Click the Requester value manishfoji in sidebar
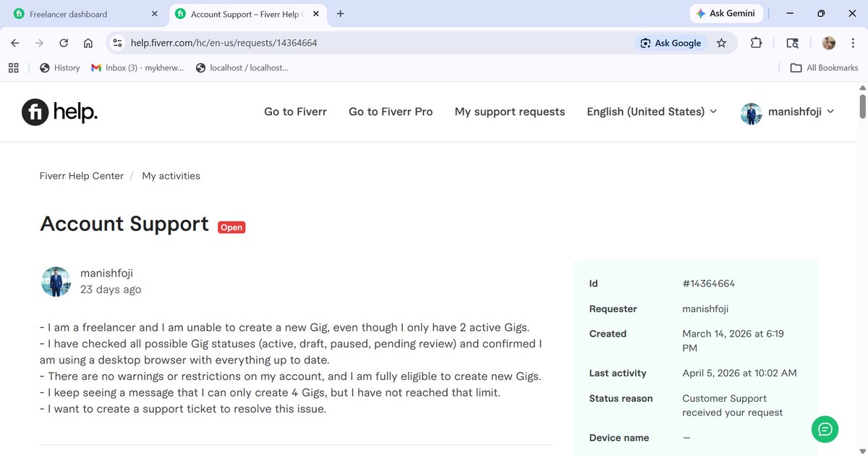Viewport: 868px width, 456px height. (705, 309)
